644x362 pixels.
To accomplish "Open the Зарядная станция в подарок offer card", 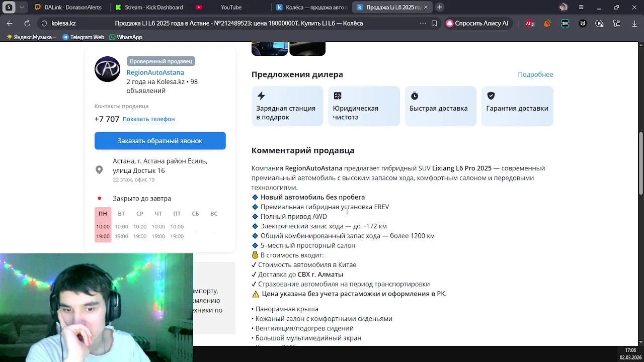I will [287, 106].
